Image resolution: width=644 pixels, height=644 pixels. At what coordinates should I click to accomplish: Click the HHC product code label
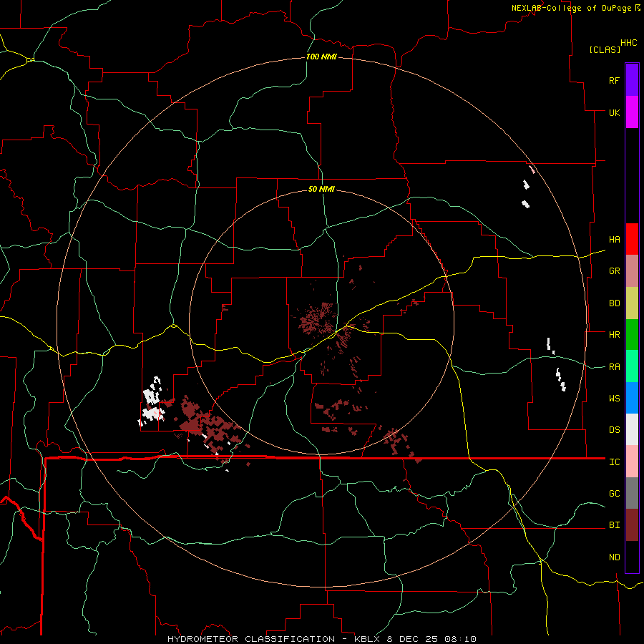click(629, 43)
